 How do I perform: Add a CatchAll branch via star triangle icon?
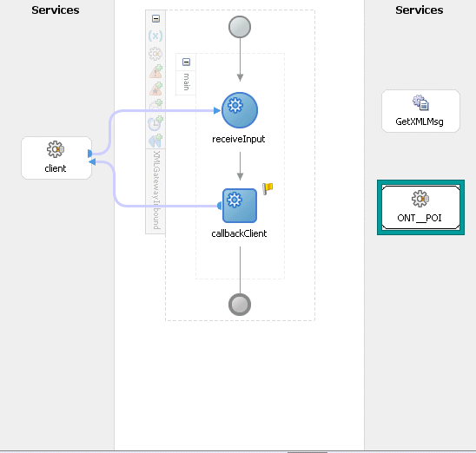click(156, 89)
